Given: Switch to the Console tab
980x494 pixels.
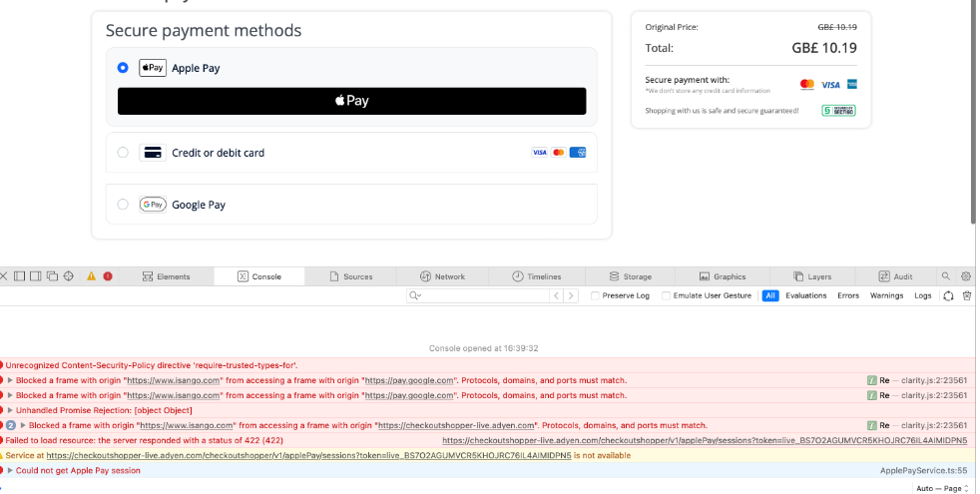Looking at the screenshot, I should (x=259, y=276).
